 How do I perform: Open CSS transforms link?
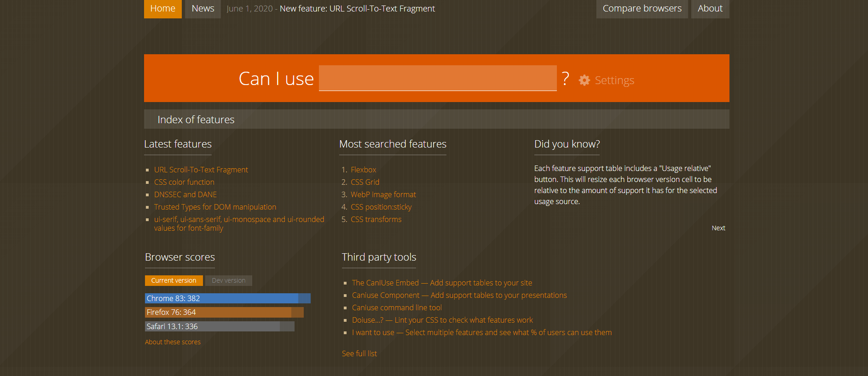point(376,219)
